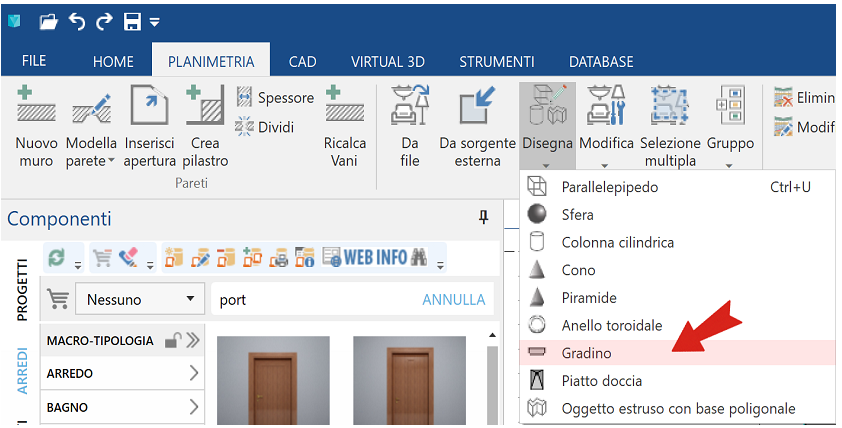
Task: Click the Open folder icon in title bar
Action: pyautogui.click(x=48, y=22)
